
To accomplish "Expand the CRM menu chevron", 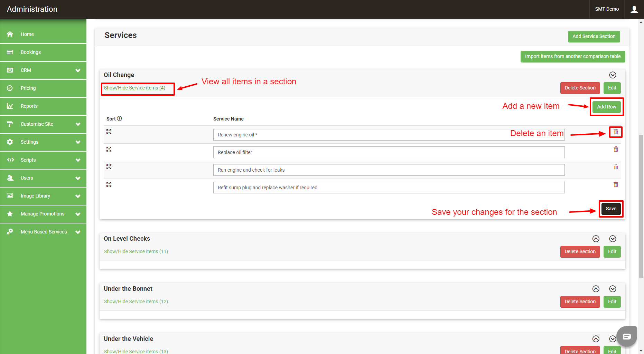I will [78, 70].
